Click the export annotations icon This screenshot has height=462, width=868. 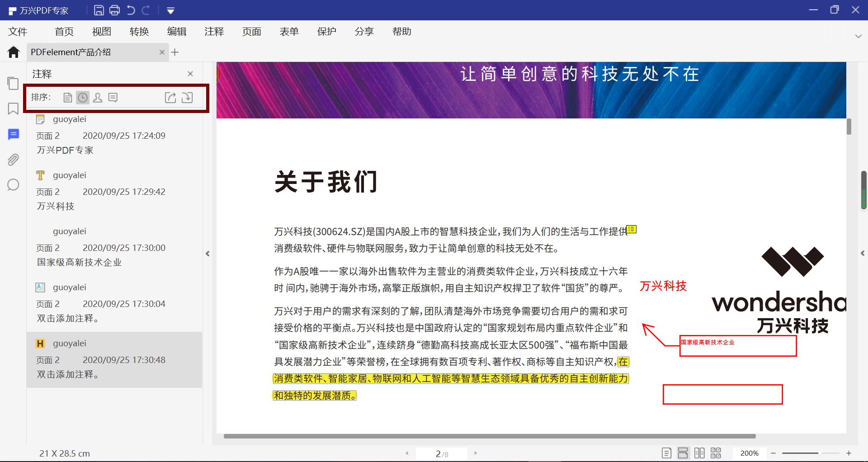pyautogui.click(x=170, y=97)
